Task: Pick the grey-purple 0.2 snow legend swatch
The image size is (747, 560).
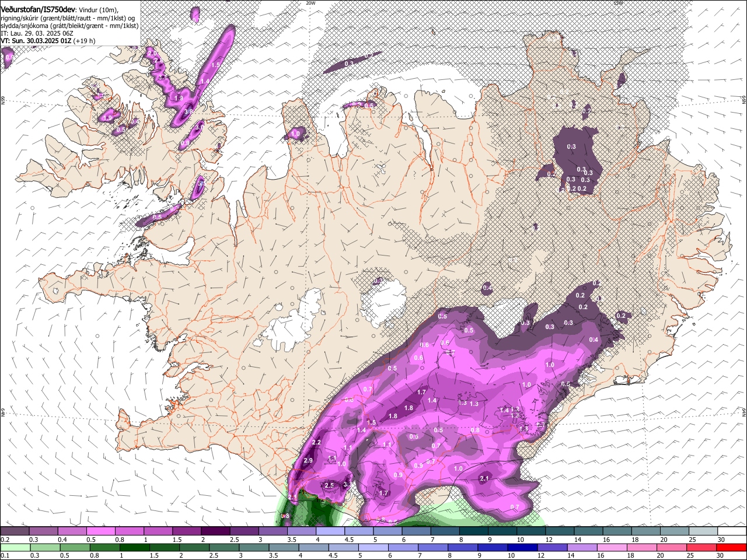Action: coord(15,531)
